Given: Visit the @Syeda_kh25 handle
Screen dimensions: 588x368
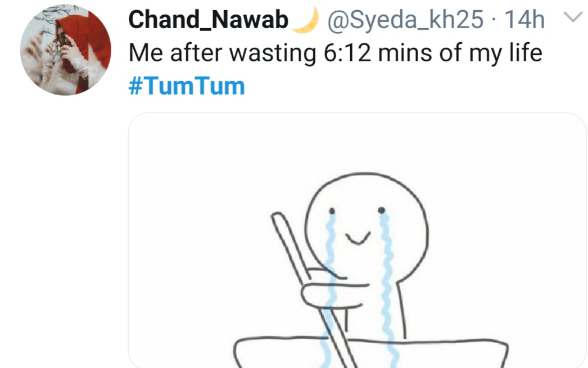Looking at the screenshot, I should pos(406,20).
